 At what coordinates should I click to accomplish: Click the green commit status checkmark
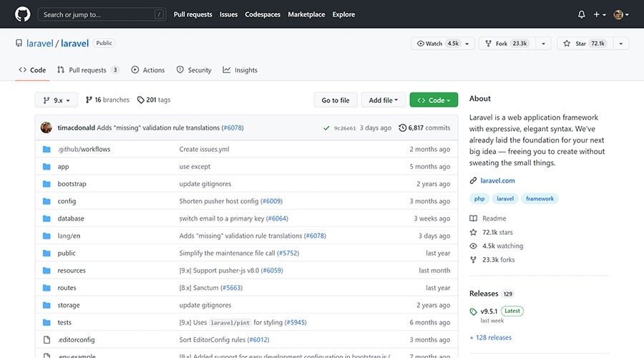pos(326,128)
